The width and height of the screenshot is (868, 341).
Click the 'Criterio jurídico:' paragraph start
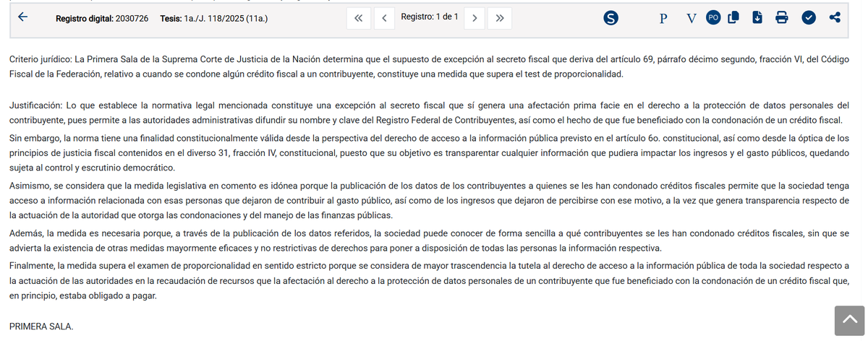pyautogui.click(x=41, y=59)
